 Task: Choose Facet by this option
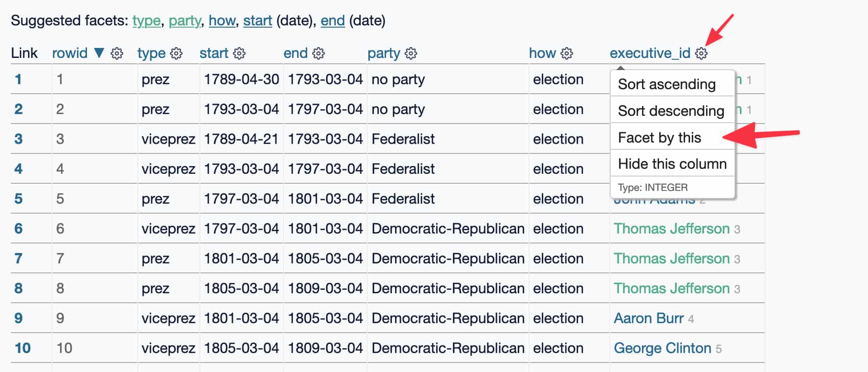[x=659, y=138]
